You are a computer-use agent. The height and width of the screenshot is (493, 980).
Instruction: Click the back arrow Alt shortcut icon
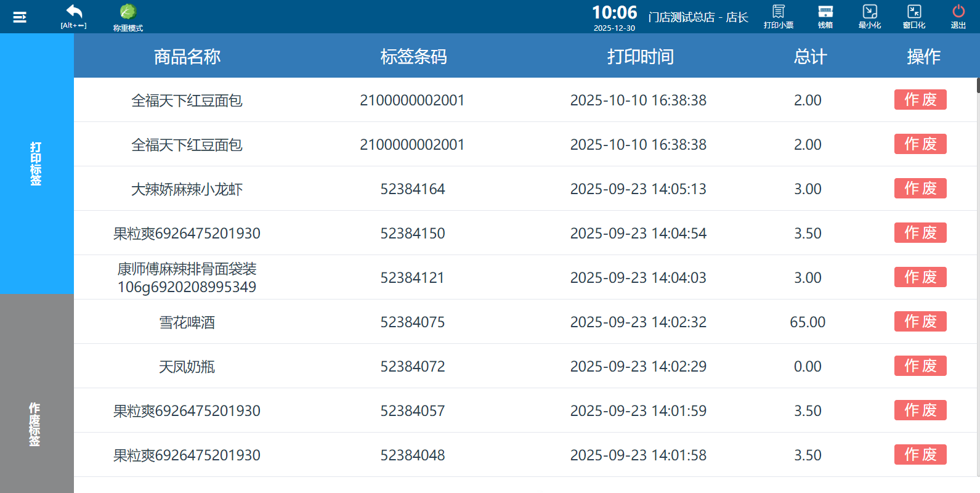pyautogui.click(x=74, y=16)
